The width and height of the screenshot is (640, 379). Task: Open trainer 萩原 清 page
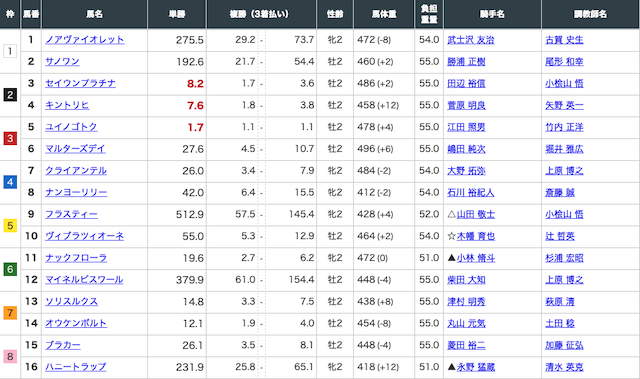coord(560,301)
